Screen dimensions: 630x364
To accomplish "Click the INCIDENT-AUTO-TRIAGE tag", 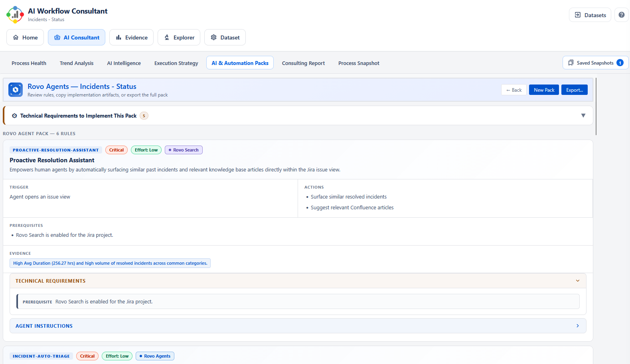I will click(x=41, y=356).
